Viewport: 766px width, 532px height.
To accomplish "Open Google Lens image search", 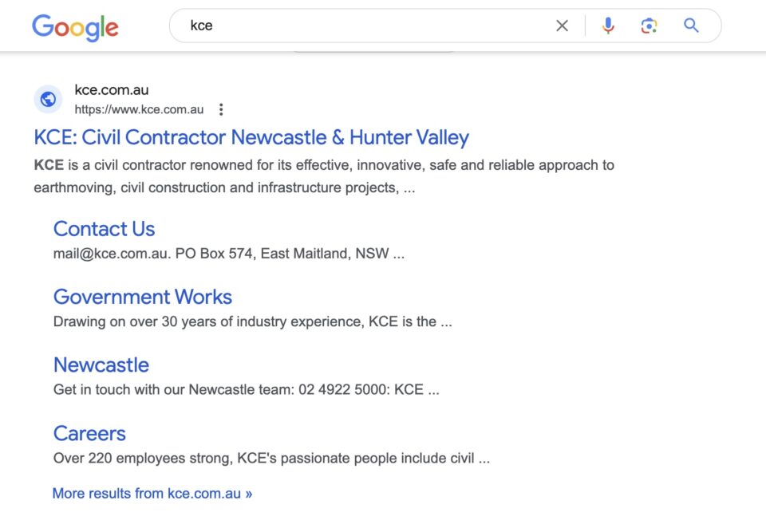I will coord(649,26).
